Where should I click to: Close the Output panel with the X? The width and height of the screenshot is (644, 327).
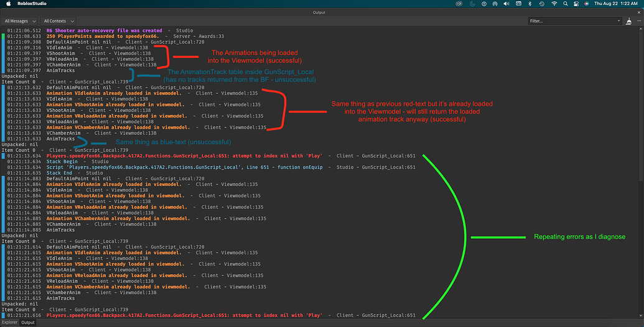coord(639,12)
